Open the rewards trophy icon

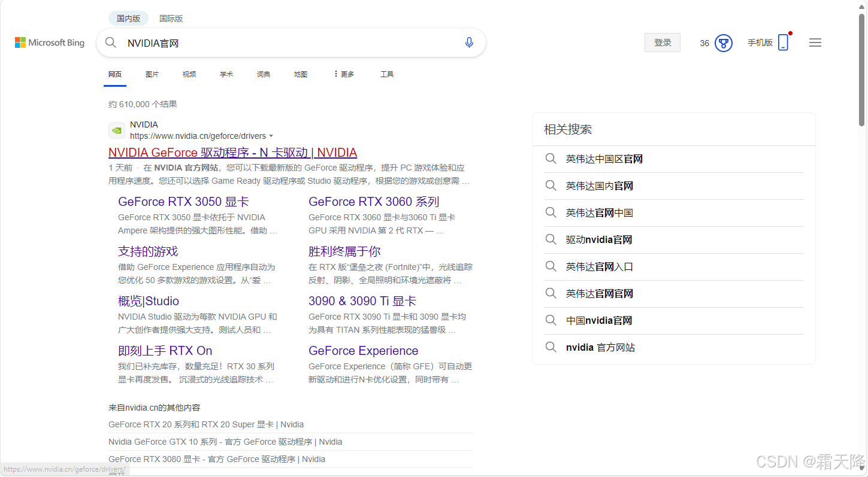(724, 43)
